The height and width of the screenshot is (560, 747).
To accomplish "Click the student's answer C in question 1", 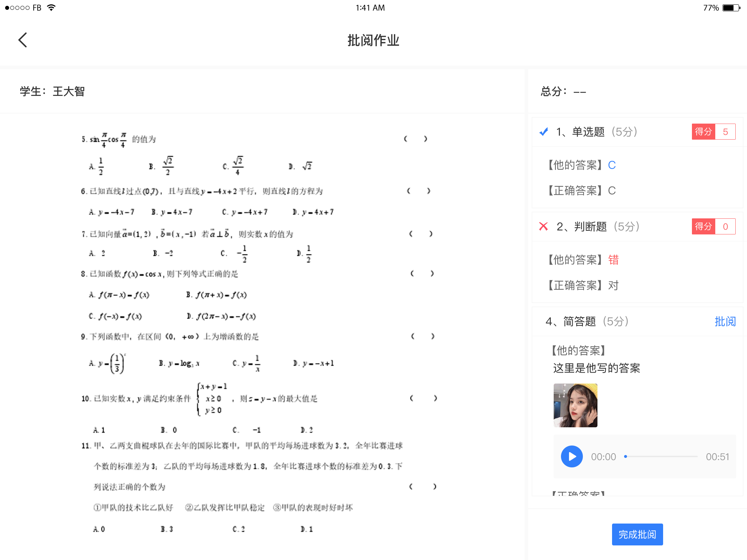I will [x=612, y=165].
